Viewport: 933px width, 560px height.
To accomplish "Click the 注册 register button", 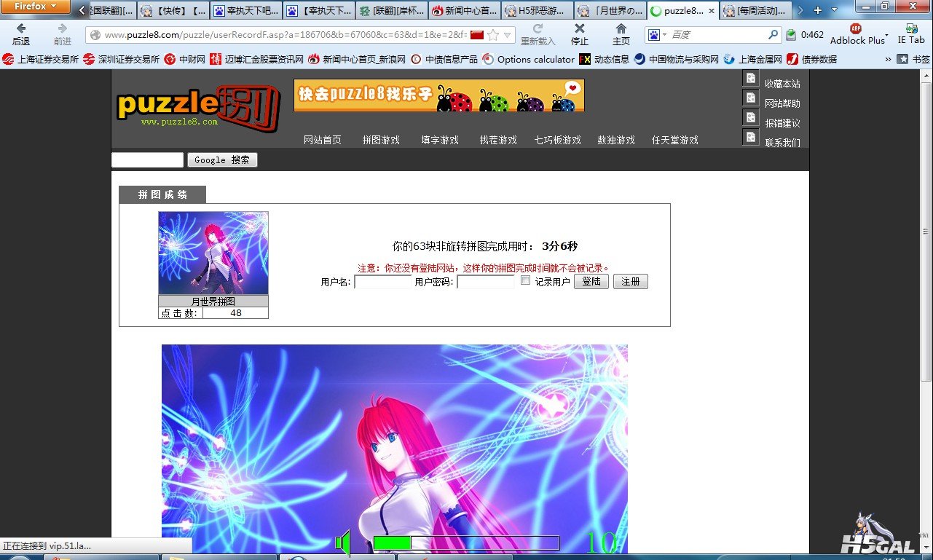I will pos(631,281).
